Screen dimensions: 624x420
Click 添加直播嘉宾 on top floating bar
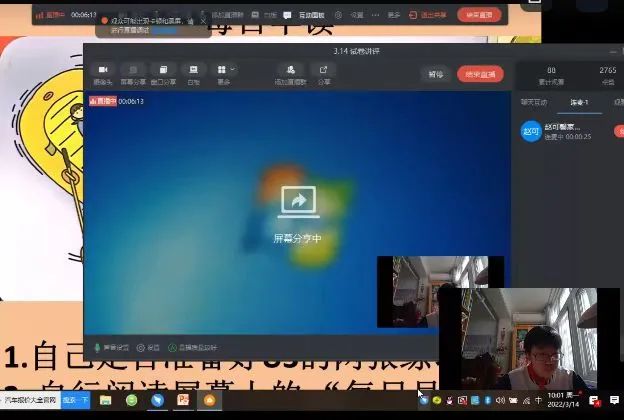coord(227,15)
